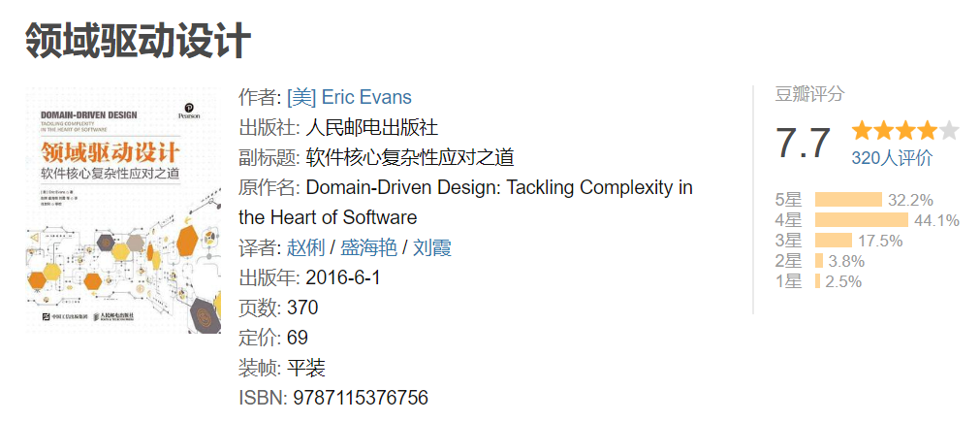Screen dimensions: 980x422
Task: Click the 3星 rating bar
Action: tap(833, 241)
